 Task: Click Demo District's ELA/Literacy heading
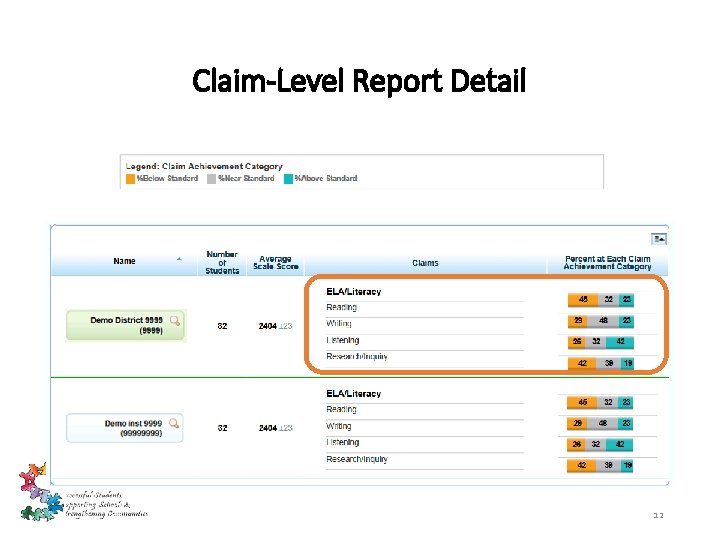coord(354,292)
